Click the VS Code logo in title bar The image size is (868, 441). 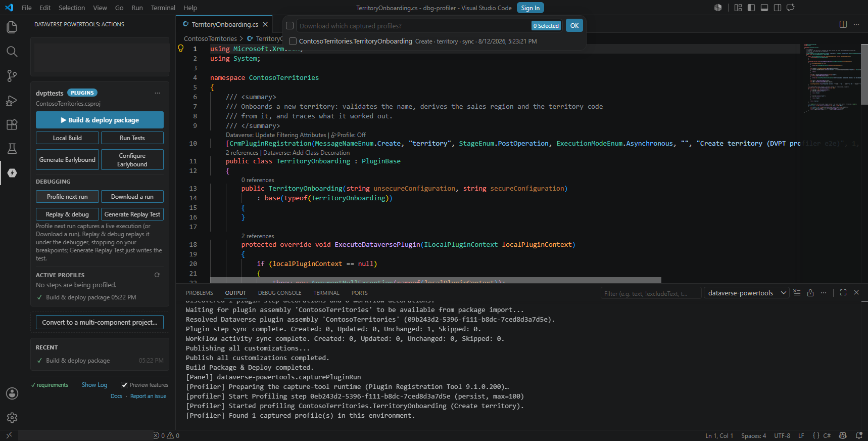(x=9, y=8)
